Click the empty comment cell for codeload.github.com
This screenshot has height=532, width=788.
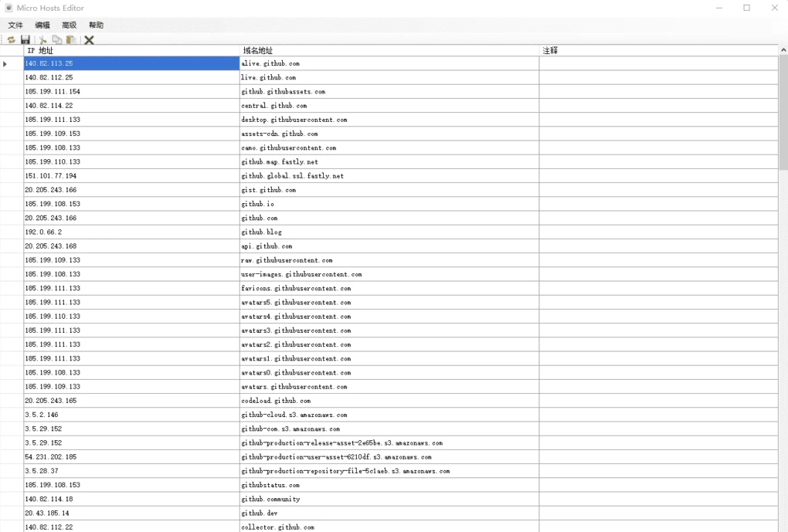(658, 402)
